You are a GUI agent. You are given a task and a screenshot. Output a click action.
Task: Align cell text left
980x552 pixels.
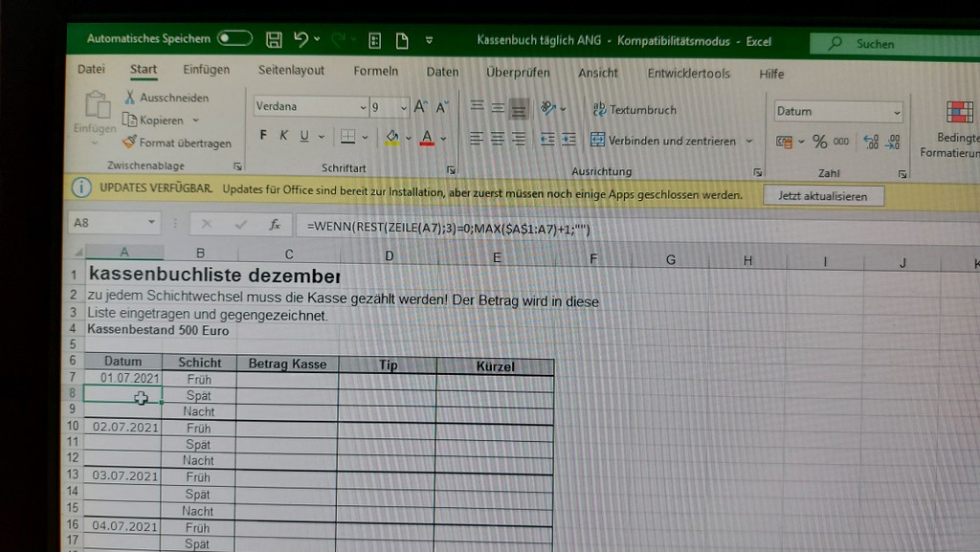click(x=477, y=138)
